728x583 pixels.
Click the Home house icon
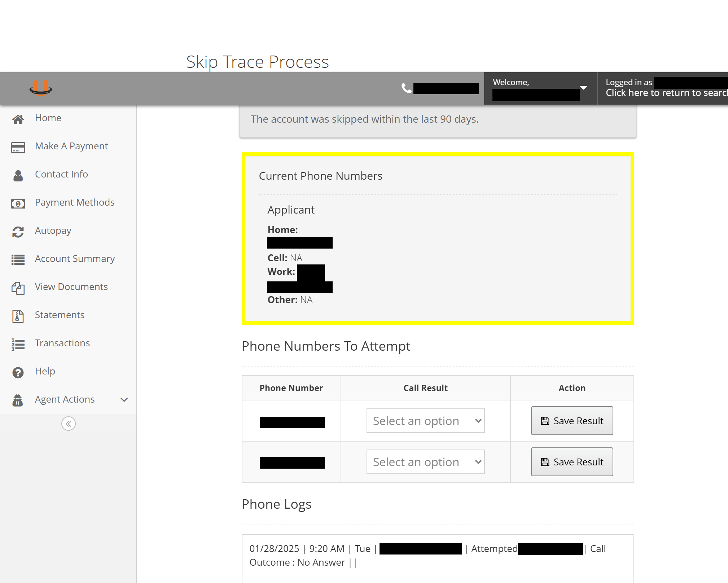click(x=18, y=119)
